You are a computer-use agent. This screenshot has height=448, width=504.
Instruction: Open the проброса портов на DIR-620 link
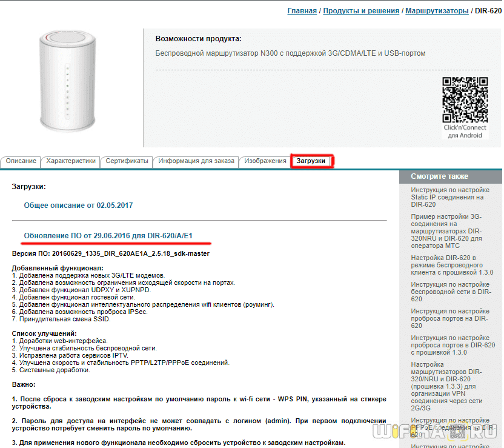[450, 318]
